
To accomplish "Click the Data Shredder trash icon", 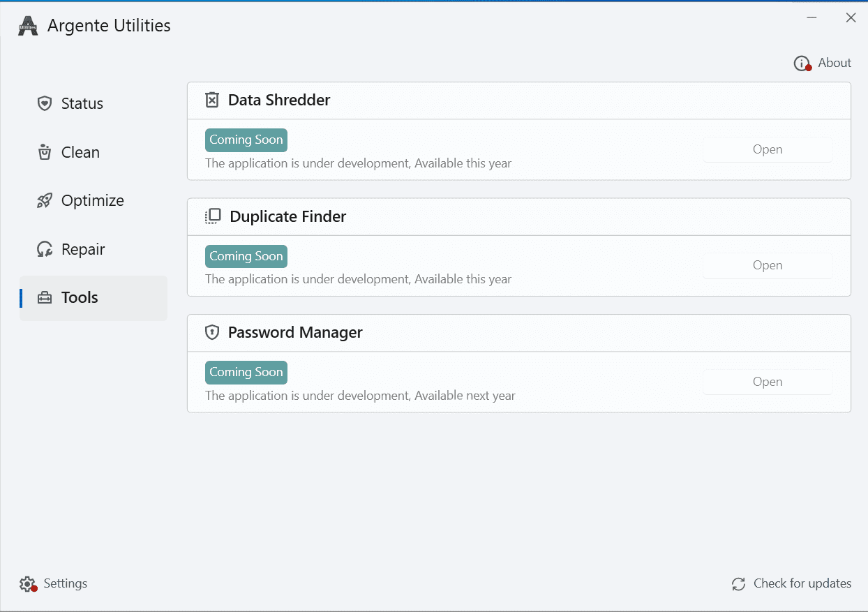I will pos(212,100).
